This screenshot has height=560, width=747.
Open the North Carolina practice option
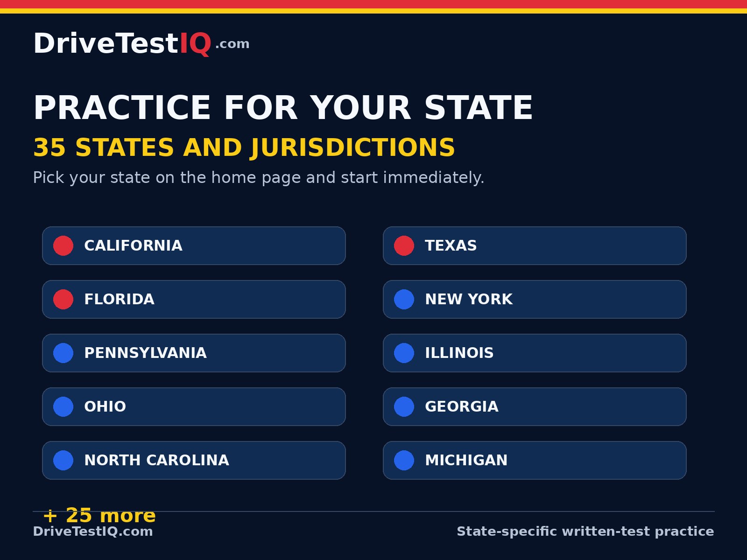pyautogui.click(x=194, y=461)
